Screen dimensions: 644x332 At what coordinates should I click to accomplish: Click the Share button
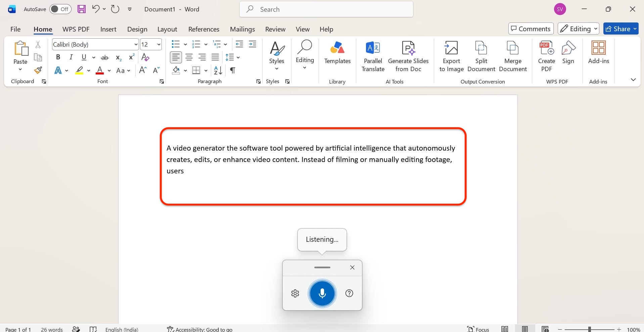621,29
